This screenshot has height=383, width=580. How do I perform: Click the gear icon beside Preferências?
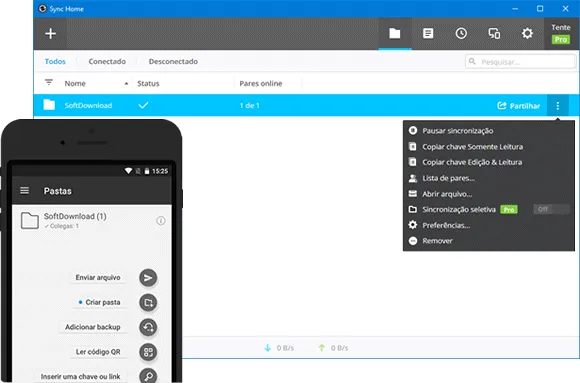[x=413, y=225]
